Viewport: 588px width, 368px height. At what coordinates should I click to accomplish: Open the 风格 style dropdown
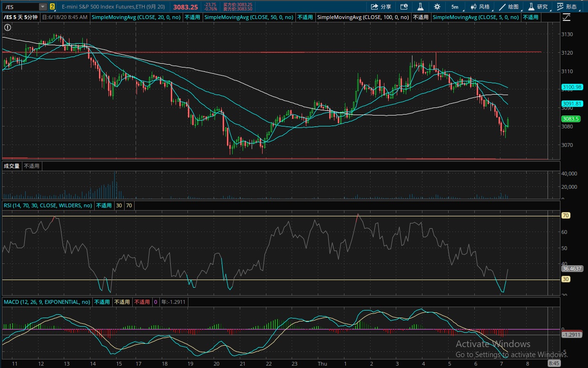[x=480, y=7]
